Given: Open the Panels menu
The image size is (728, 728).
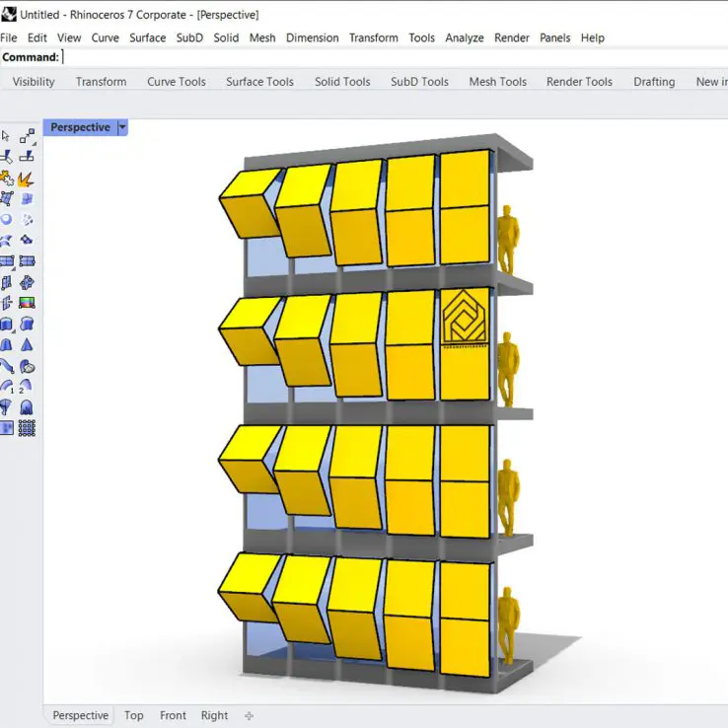Looking at the screenshot, I should click(x=554, y=37).
